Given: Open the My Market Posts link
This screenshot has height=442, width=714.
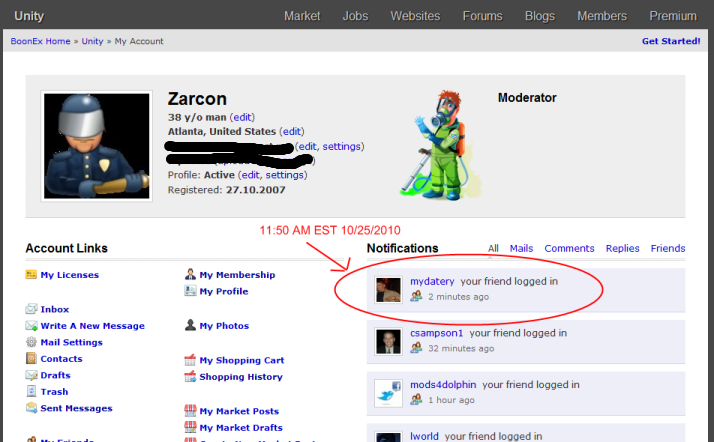Looking at the screenshot, I should 239,412.
